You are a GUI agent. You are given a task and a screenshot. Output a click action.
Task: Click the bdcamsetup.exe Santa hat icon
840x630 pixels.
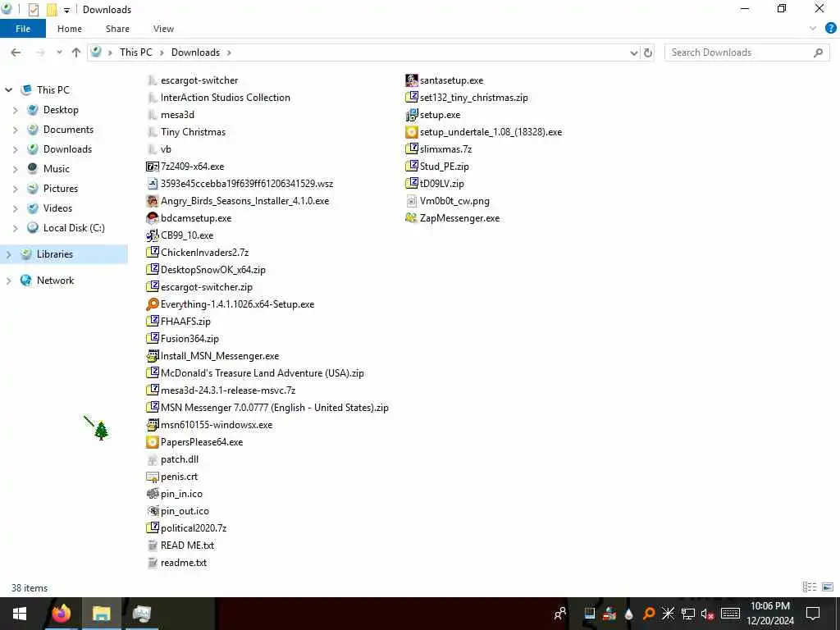(x=152, y=218)
